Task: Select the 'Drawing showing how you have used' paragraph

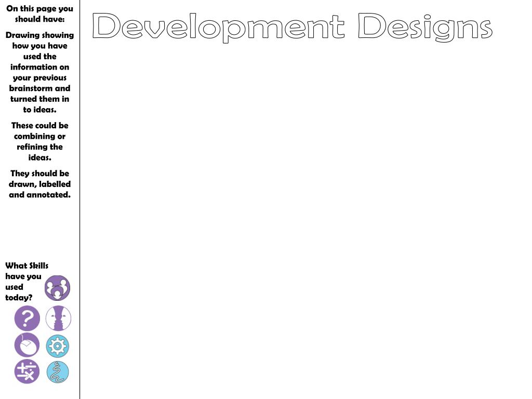Action: pyautogui.click(x=39, y=72)
